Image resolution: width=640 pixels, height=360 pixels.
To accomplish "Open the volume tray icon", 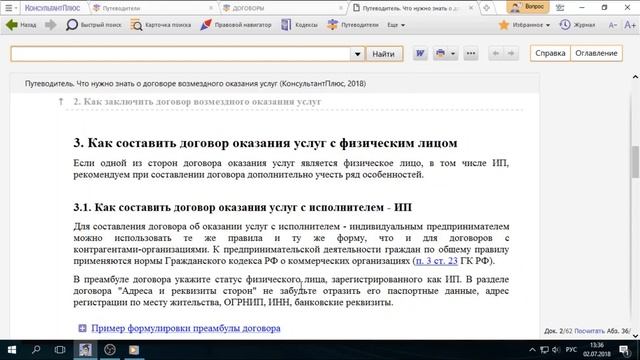I will (x=556, y=350).
